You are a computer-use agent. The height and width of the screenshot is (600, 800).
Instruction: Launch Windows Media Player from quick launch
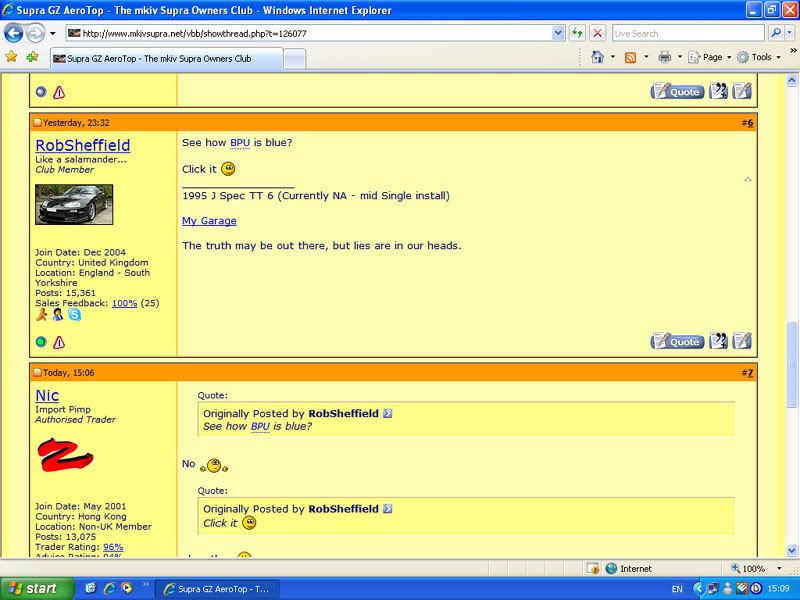(126, 588)
